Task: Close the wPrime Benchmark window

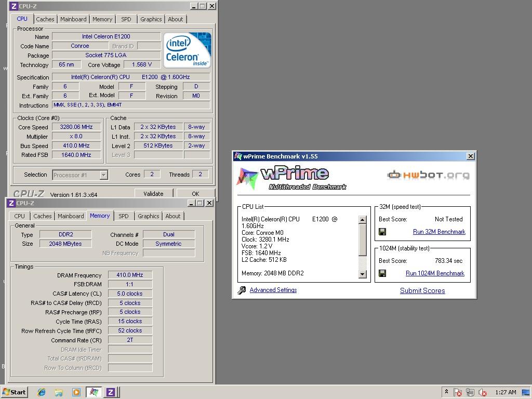Action: point(471,156)
